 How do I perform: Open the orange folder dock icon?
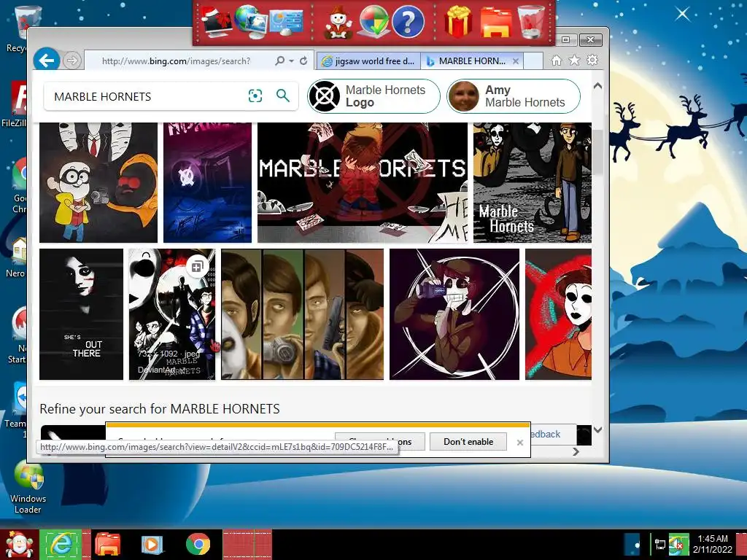[x=496, y=22]
